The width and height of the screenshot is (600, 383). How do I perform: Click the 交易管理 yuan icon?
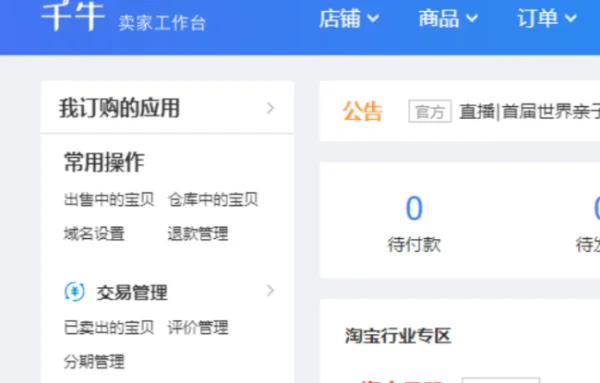pos(74,292)
